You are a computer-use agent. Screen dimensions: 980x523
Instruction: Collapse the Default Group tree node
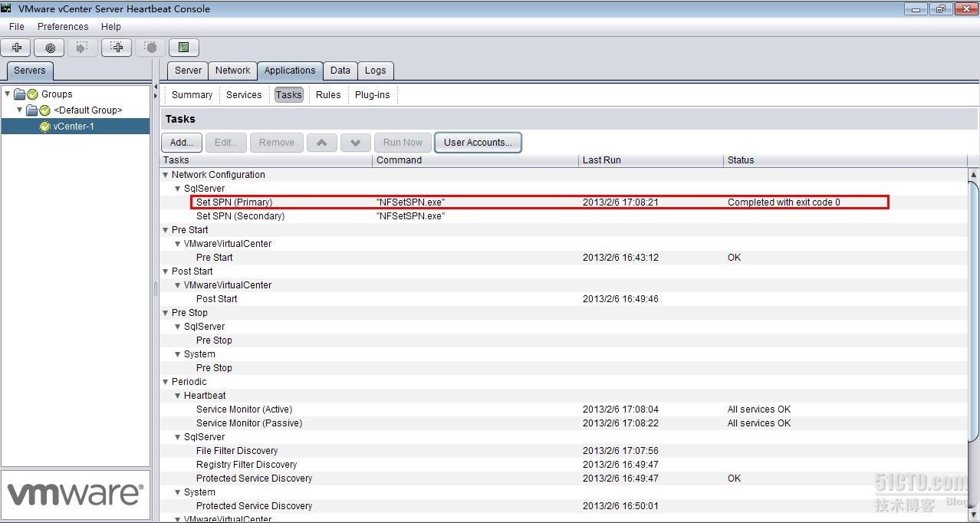(20, 110)
